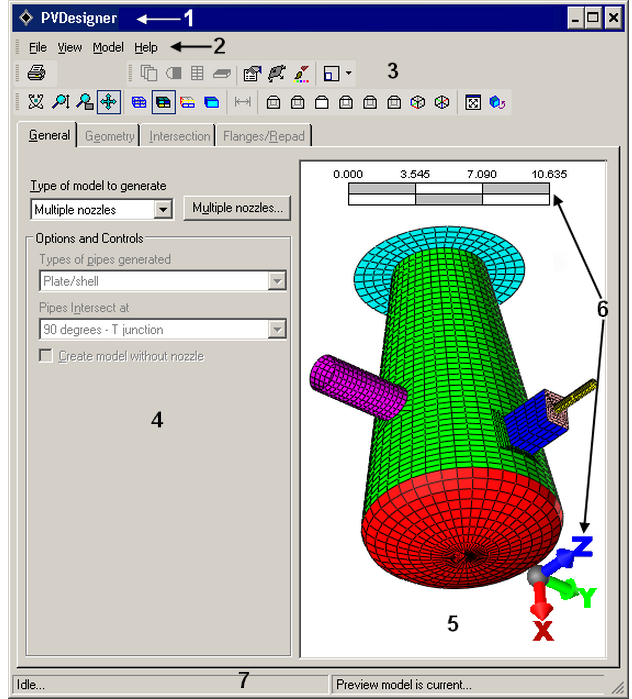Select the magnifier with vertical arrow zoom tool
Screen dimensions: 632x699
pyautogui.click(x=60, y=102)
